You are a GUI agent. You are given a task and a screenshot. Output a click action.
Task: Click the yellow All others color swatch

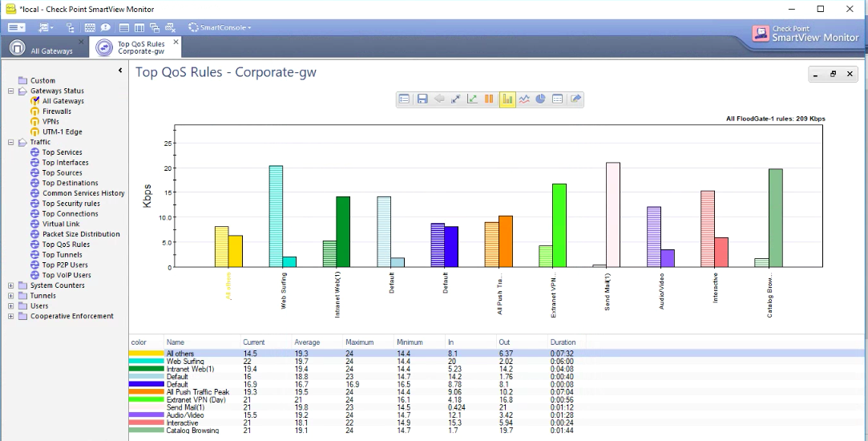coord(146,354)
